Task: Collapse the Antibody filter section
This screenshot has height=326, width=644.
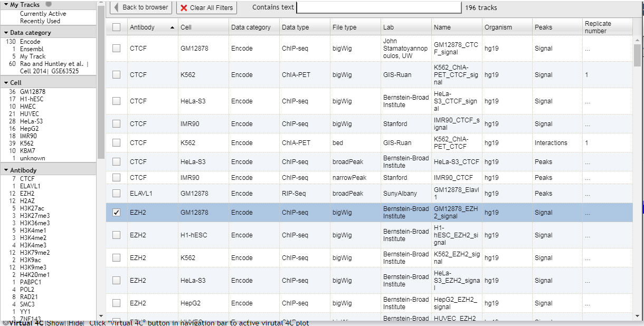Action: [5, 170]
